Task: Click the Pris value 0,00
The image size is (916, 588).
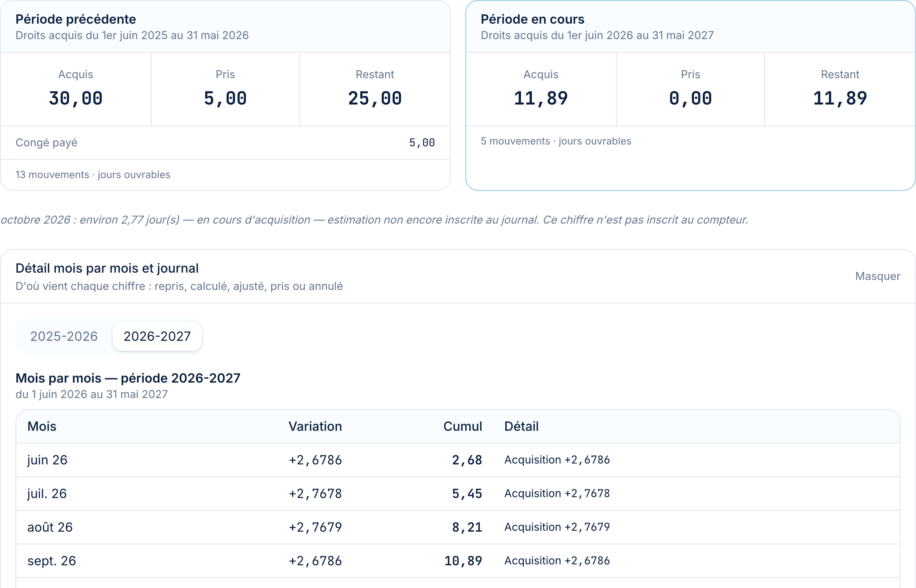Action: pyautogui.click(x=690, y=98)
